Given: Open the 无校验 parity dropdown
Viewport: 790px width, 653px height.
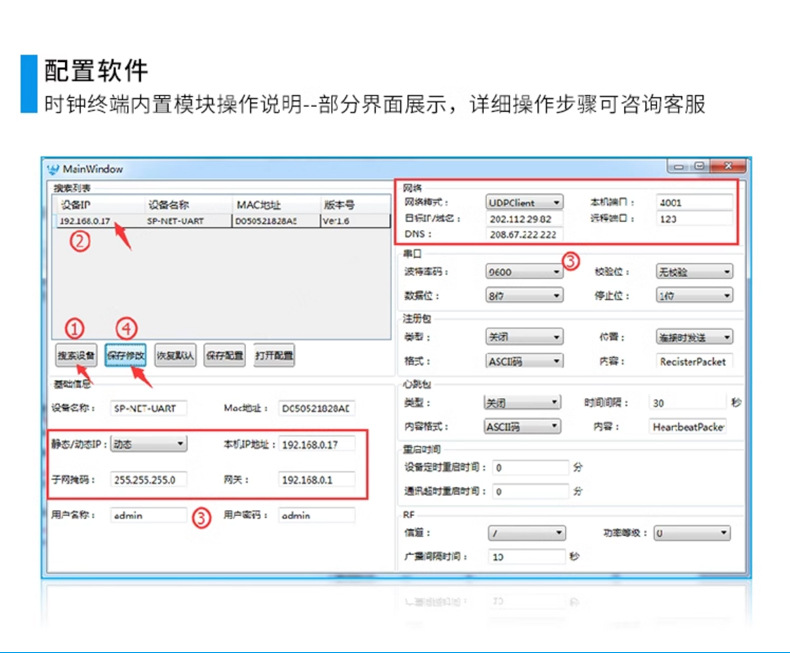Looking at the screenshot, I should coord(694,272).
